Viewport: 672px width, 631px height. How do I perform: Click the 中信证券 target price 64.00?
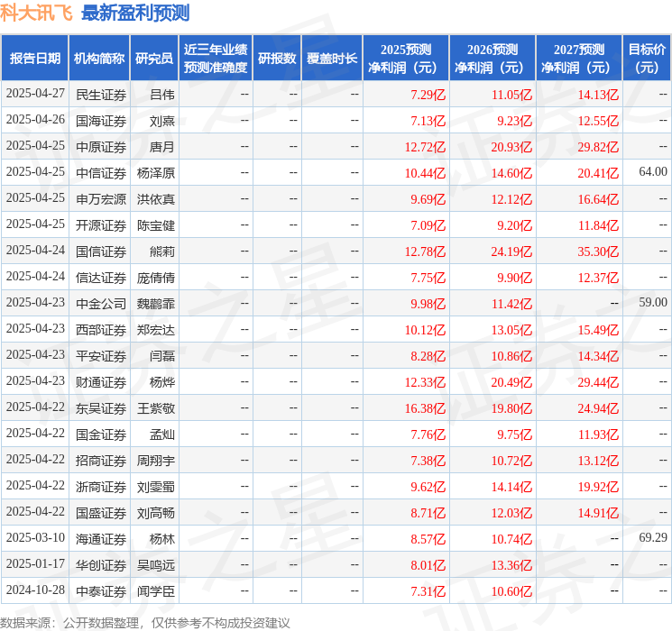point(652,172)
